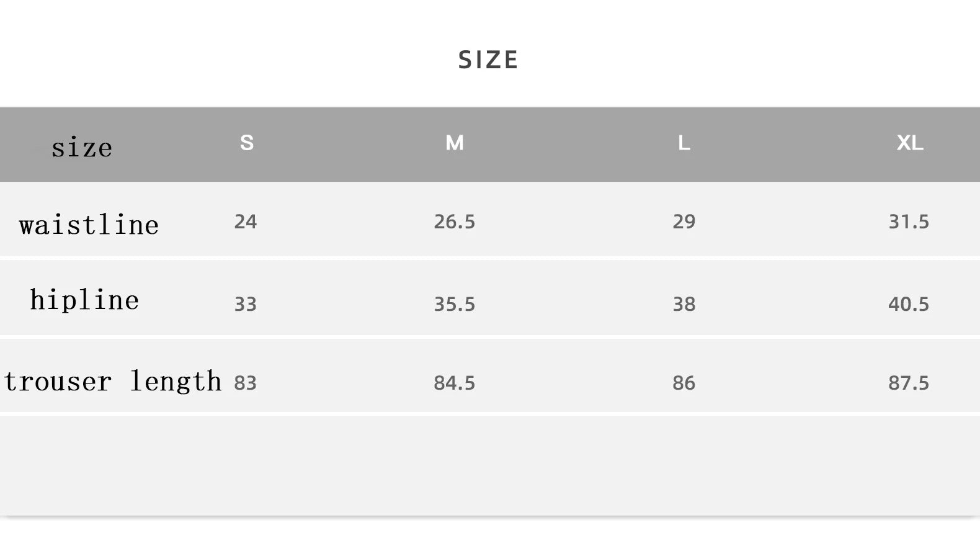Select the XL column header
This screenshot has height=538, width=980.
coord(909,143)
